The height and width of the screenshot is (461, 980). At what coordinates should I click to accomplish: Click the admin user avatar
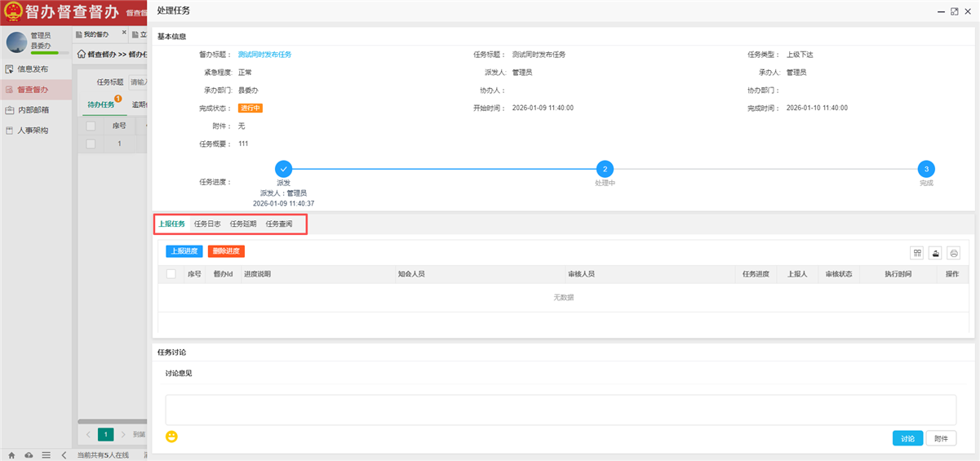(17, 42)
